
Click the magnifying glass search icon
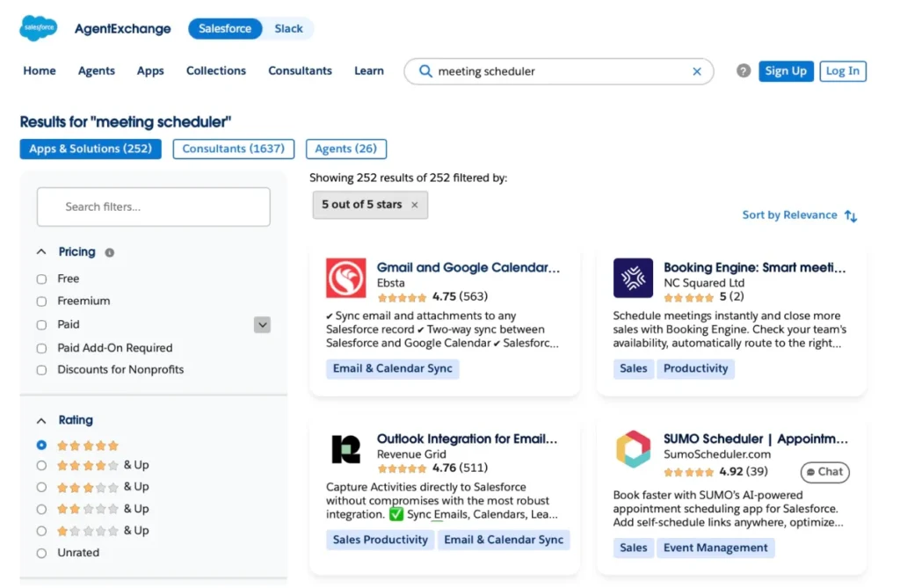(x=425, y=71)
